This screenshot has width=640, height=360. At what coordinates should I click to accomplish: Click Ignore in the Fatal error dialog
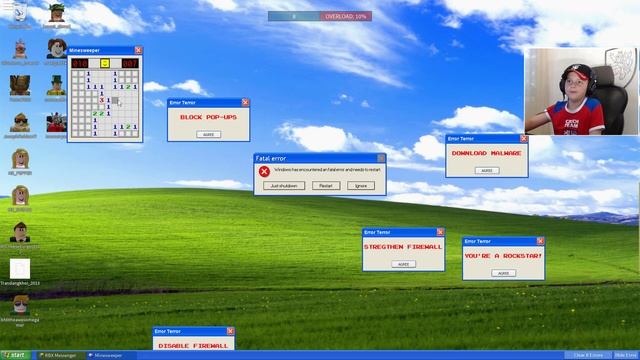361,186
